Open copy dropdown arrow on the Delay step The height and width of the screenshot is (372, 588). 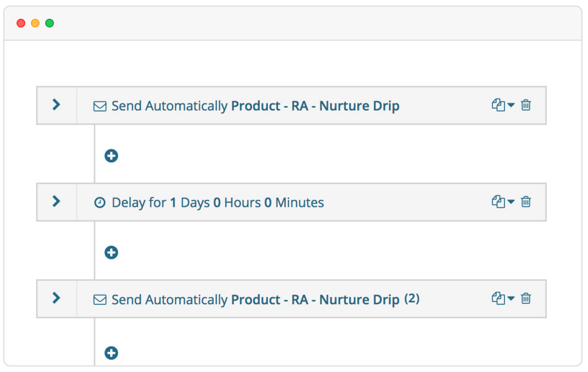[511, 202]
